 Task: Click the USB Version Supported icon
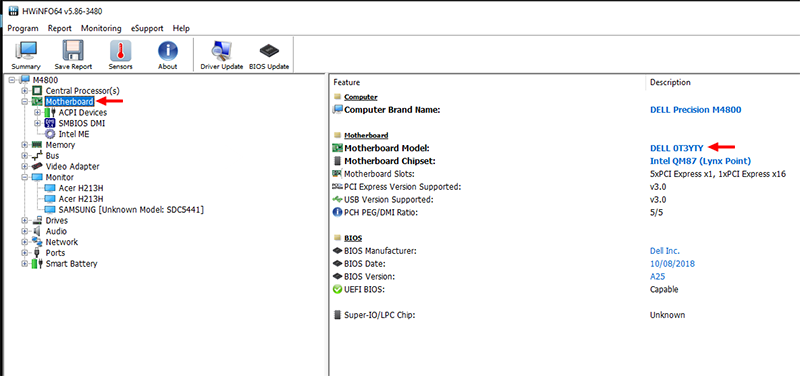click(x=337, y=199)
